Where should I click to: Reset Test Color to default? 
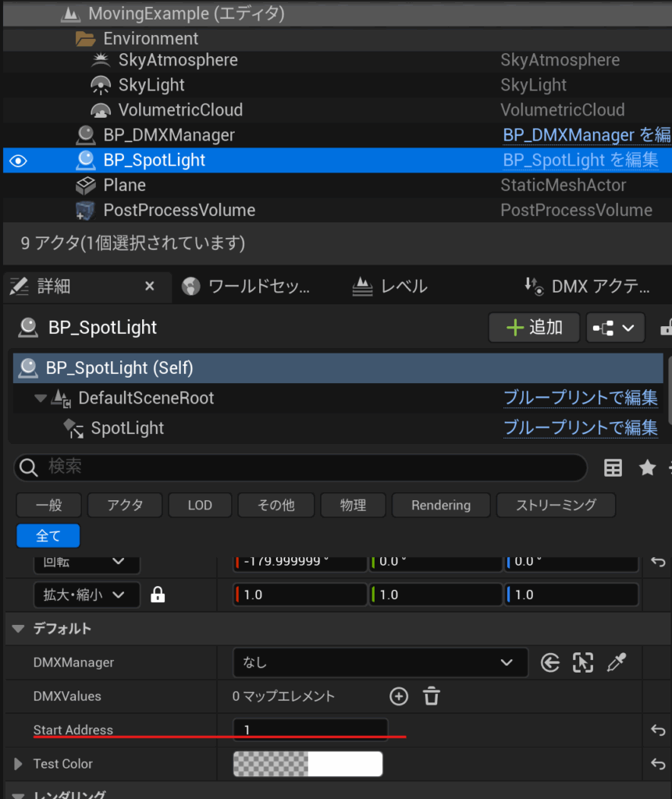tap(658, 764)
